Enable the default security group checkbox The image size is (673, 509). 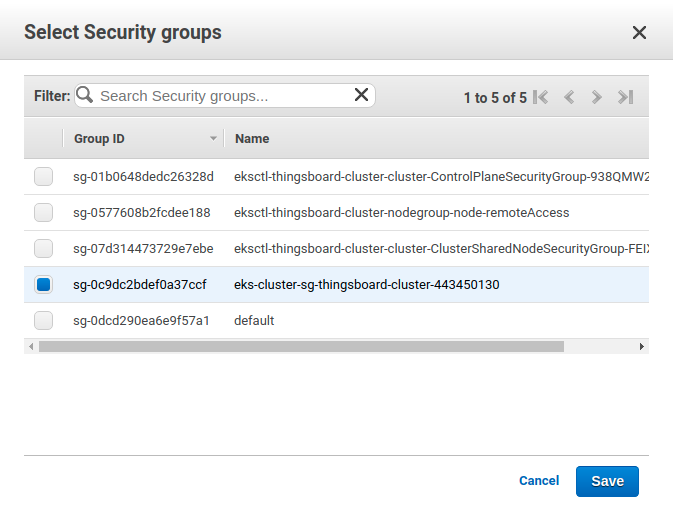point(43,320)
